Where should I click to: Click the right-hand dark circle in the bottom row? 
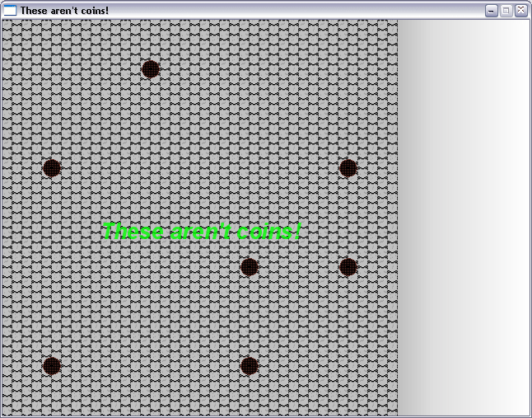click(250, 366)
